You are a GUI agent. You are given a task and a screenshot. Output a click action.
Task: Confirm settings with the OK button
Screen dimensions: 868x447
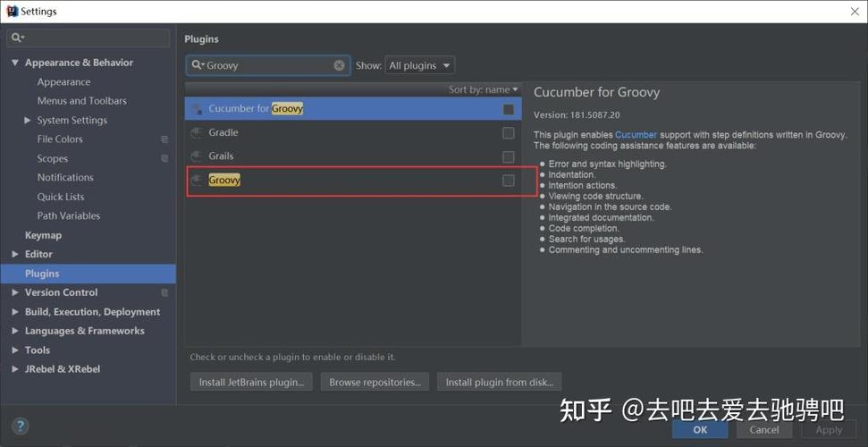point(700,430)
